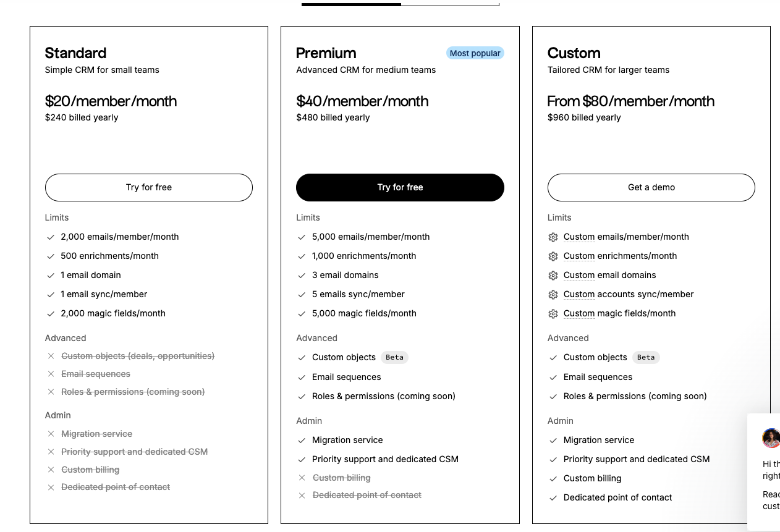Click gear icon beside Custom accounts sync/member
This screenshot has width=780, height=532.
[553, 295]
